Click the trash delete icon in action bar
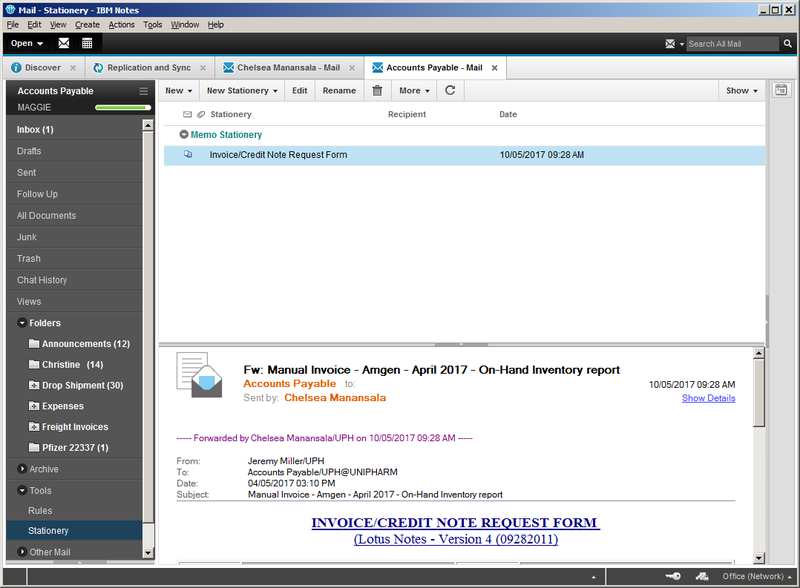This screenshot has width=800, height=588. (377, 90)
